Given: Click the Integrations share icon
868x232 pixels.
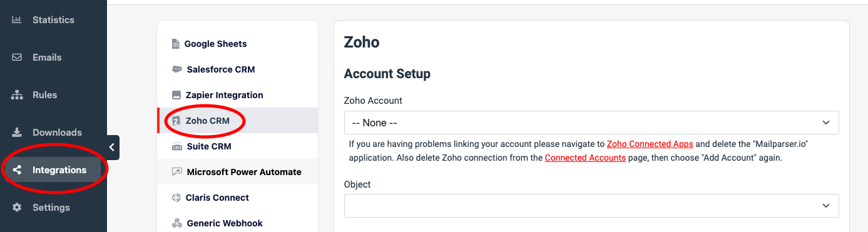Looking at the screenshot, I should (17, 170).
